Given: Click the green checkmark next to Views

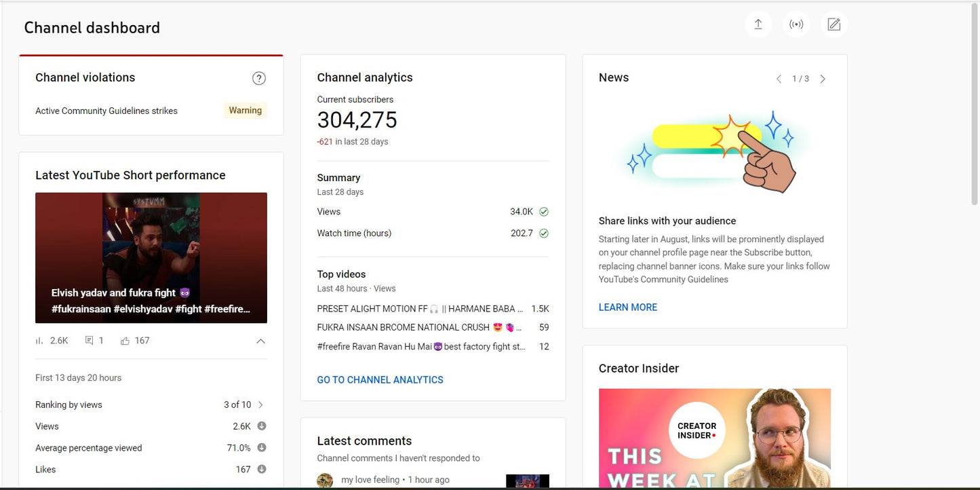Looking at the screenshot, I should click(543, 212).
